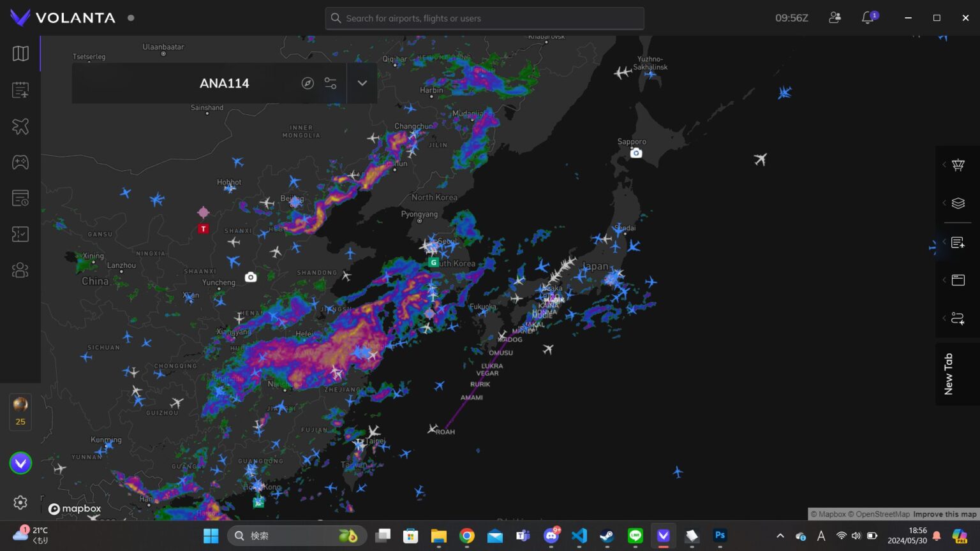Click the compass icon beside ANA114
The height and width of the screenshot is (551, 980).
pos(308,84)
